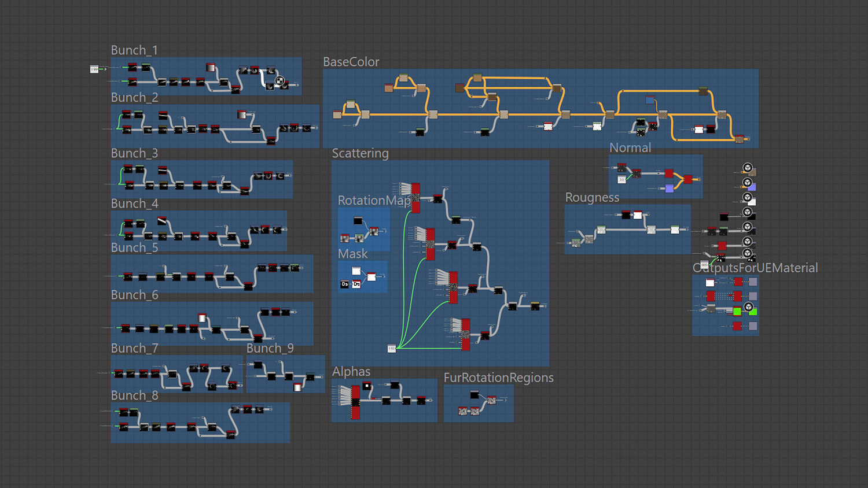The height and width of the screenshot is (488, 868).
Task: Click the Normal frame title
Action: [630, 148]
